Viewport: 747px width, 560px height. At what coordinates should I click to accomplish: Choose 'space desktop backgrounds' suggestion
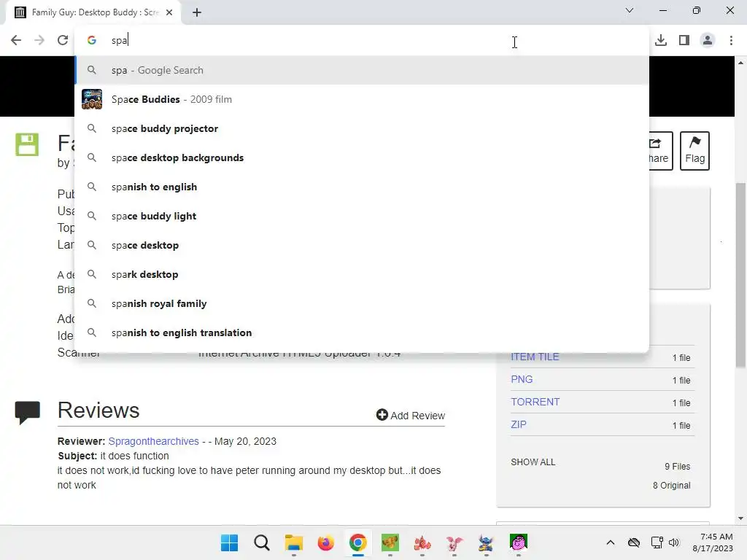[362, 157]
